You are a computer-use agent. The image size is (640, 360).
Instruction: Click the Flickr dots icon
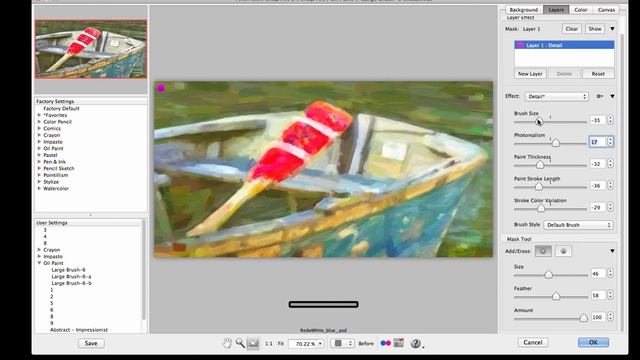(x=385, y=343)
